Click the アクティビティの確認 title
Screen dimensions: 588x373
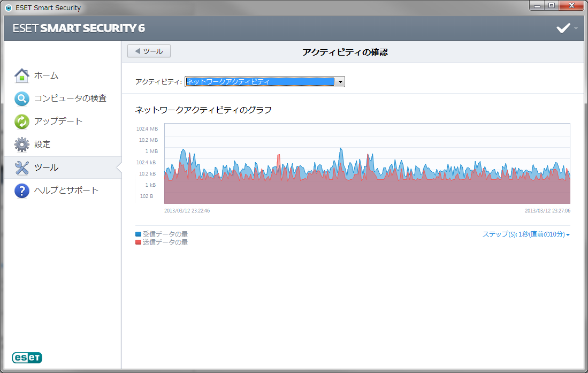[x=345, y=52]
